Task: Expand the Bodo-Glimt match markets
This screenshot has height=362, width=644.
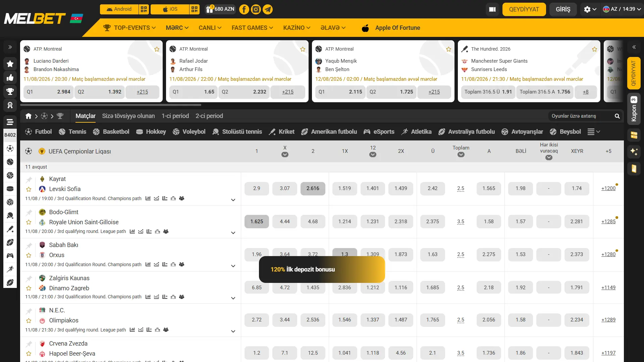Action: [233, 233]
